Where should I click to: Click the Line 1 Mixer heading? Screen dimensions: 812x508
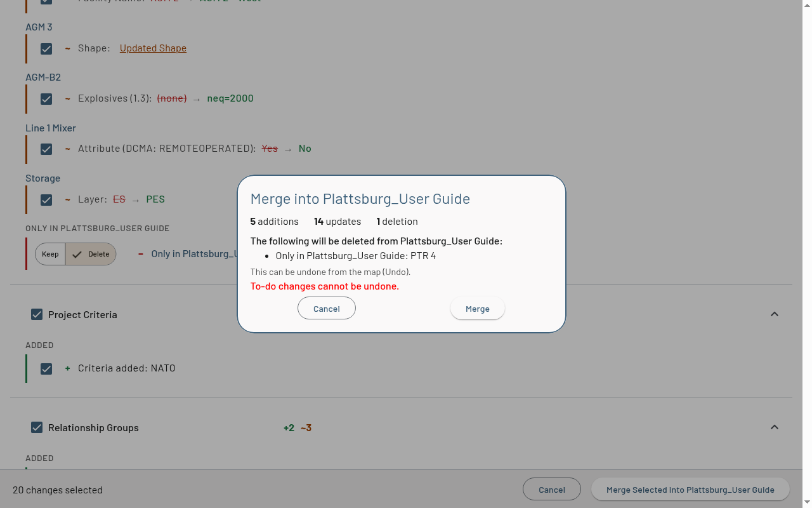(x=51, y=128)
